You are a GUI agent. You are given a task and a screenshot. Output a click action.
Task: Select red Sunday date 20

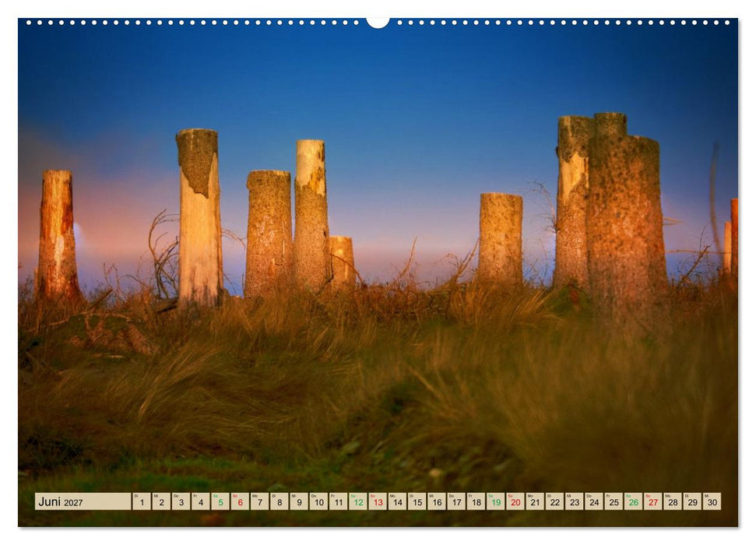(515, 501)
